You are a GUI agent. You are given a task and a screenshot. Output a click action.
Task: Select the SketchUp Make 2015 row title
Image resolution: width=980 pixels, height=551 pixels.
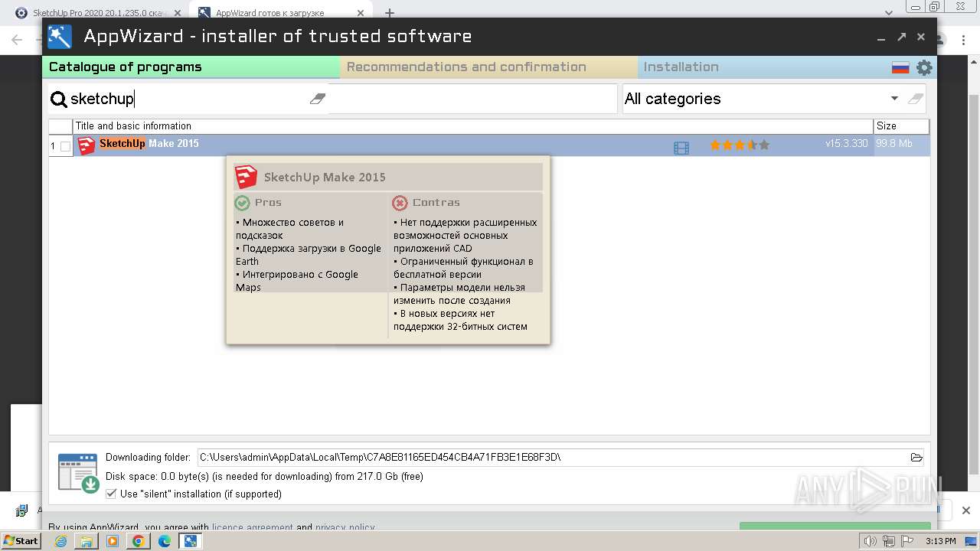pyautogui.click(x=149, y=144)
